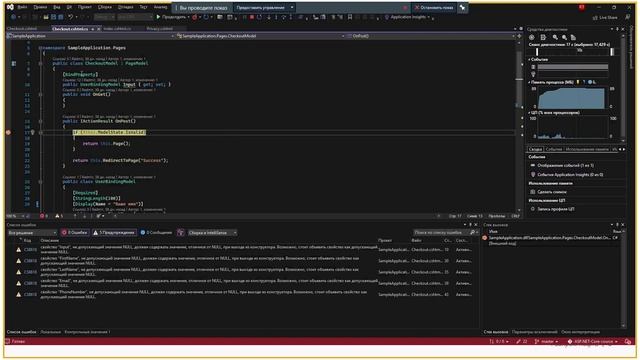Click the Zoom Out magnifier in diagnostics
The image size is (640, 360).
tap(564, 38)
